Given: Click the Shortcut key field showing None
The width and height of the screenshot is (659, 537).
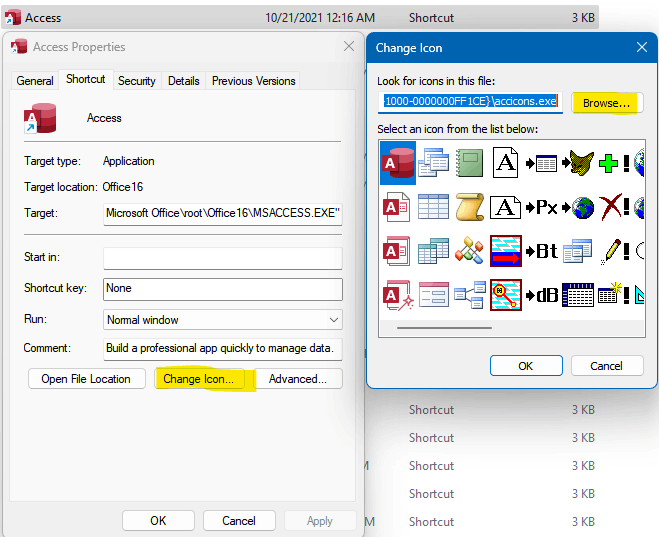Looking at the screenshot, I should click(x=223, y=289).
